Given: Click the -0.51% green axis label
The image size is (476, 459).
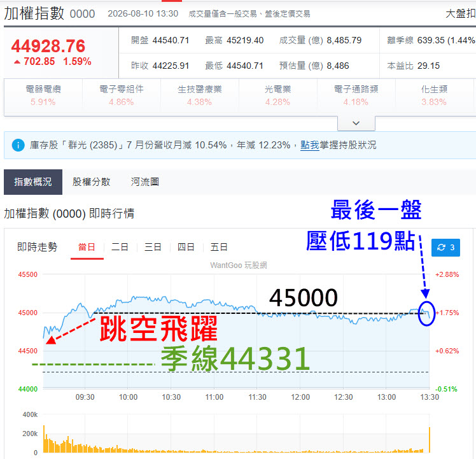Looking at the screenshot, I should (x=446, y=389).
